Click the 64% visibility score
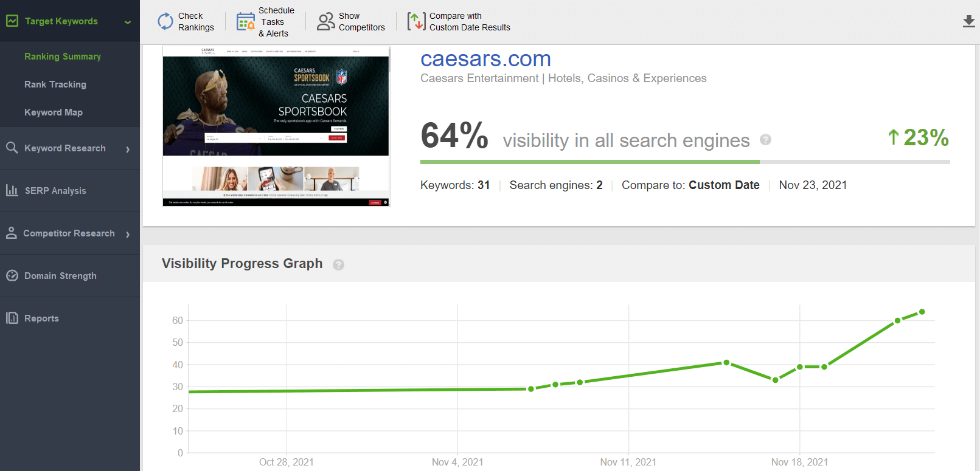The width and height of the screenshot is (980, 471). 454,136
